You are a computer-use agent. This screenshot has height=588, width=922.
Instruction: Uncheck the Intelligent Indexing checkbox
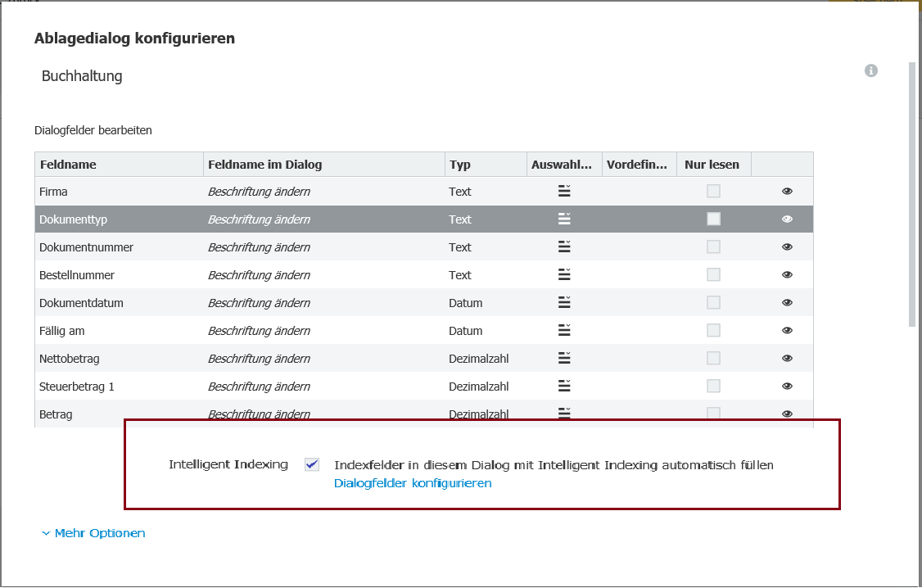coord(311,464)
